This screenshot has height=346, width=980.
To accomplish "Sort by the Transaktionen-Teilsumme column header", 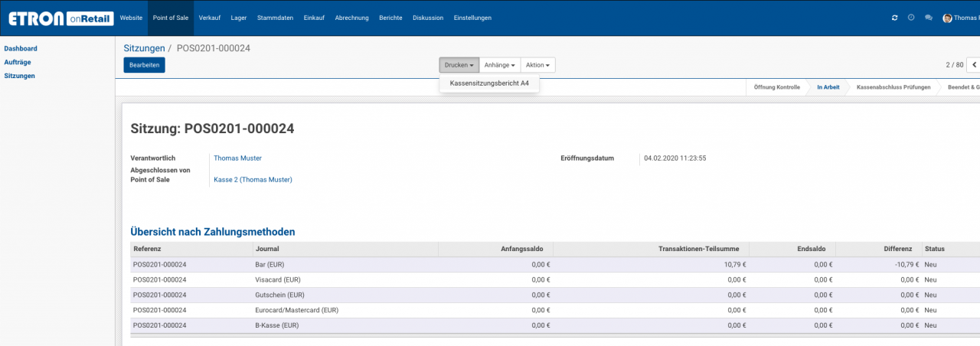I will pyautogui.click(x=651, y=249).
